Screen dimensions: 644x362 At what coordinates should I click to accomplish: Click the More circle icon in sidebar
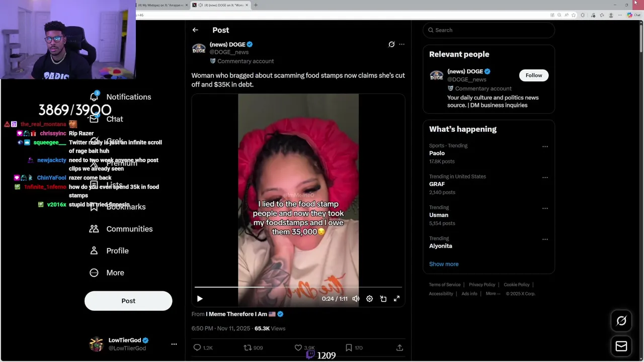[94, 273]
